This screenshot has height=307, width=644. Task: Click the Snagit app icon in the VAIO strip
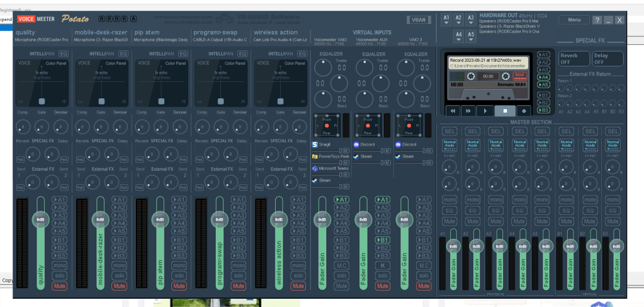(315, 144)
